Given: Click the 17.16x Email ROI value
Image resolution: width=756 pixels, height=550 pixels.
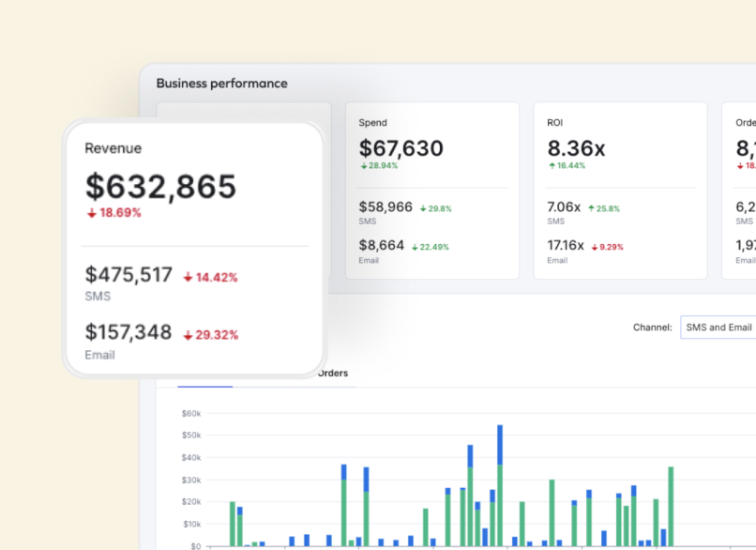Looking at the screenshot, I should (x=565, y=246).
